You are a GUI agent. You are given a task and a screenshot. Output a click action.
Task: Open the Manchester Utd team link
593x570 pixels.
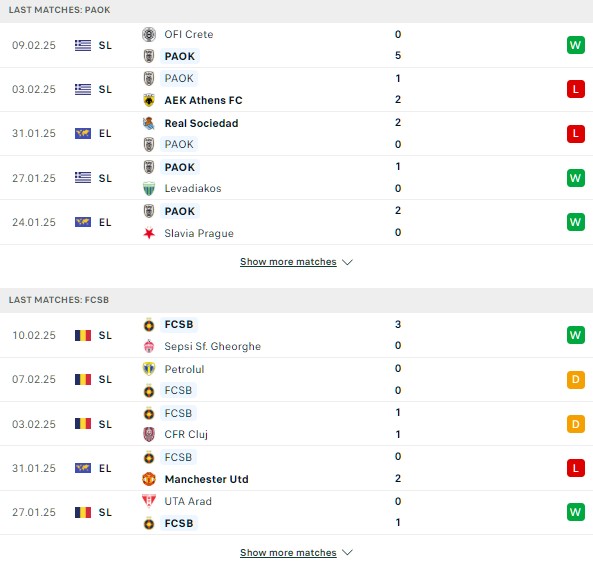(206, 479)
